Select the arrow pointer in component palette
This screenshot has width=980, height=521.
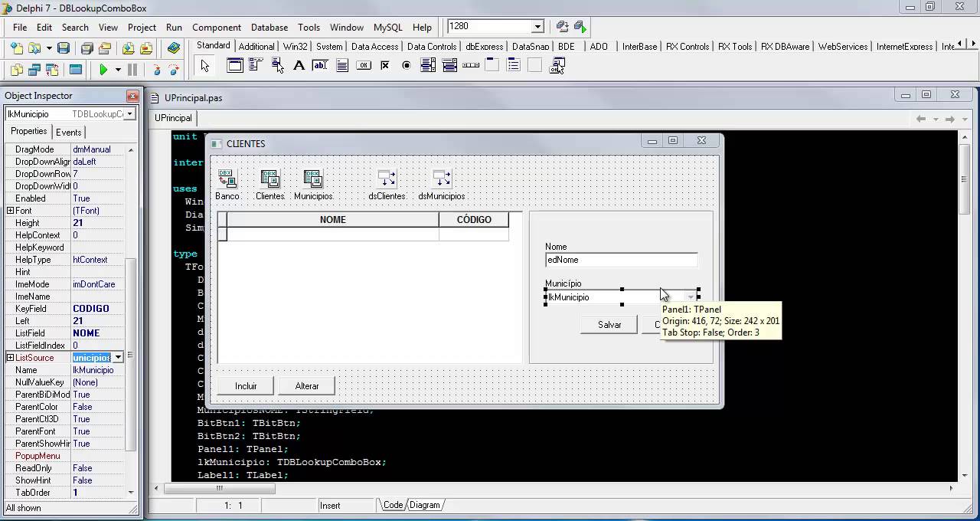coord(204,66)
